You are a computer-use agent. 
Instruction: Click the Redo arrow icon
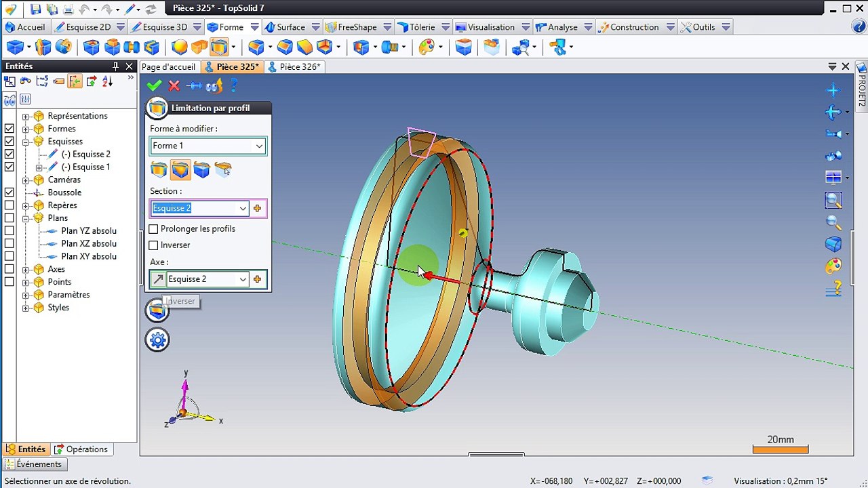pyautogui.click(x=107, y=9)
